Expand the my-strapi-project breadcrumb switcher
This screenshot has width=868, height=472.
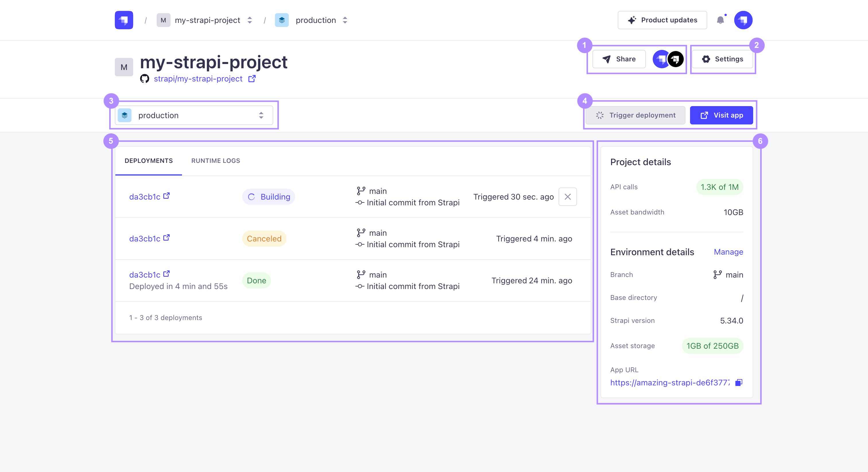pyautogui.click(x=249, y=20)
